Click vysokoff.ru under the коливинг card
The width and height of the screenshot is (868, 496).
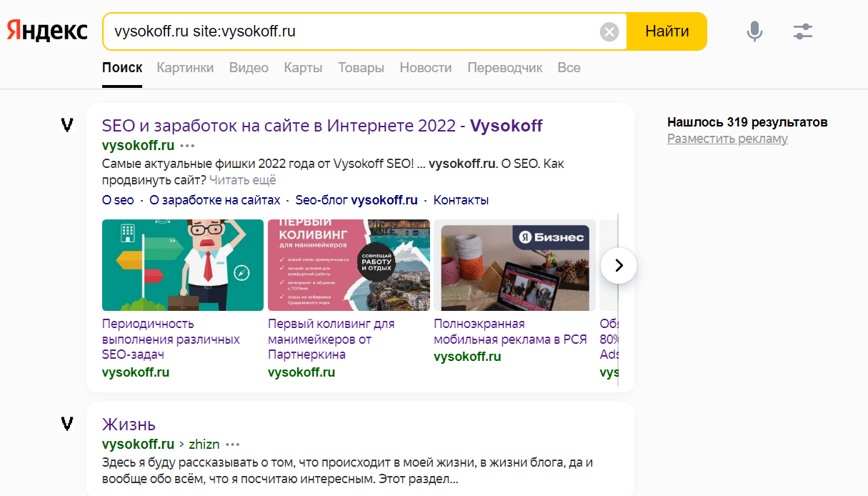301,372
